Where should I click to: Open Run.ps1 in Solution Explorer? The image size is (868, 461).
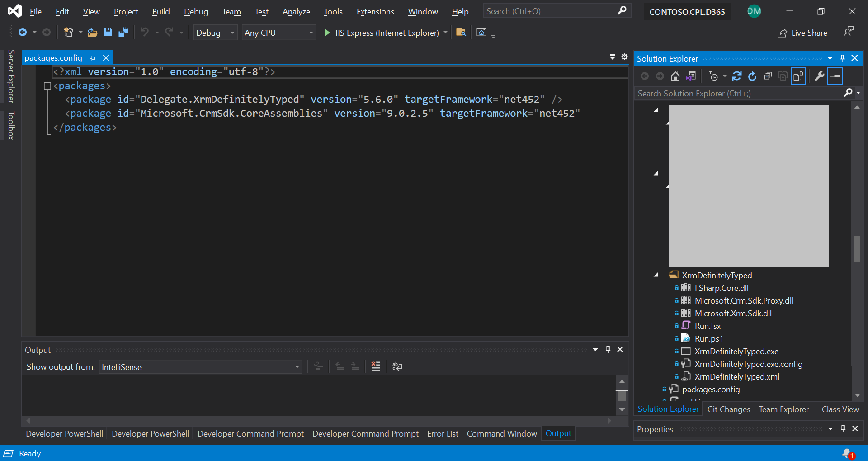(x=708, y=338)
